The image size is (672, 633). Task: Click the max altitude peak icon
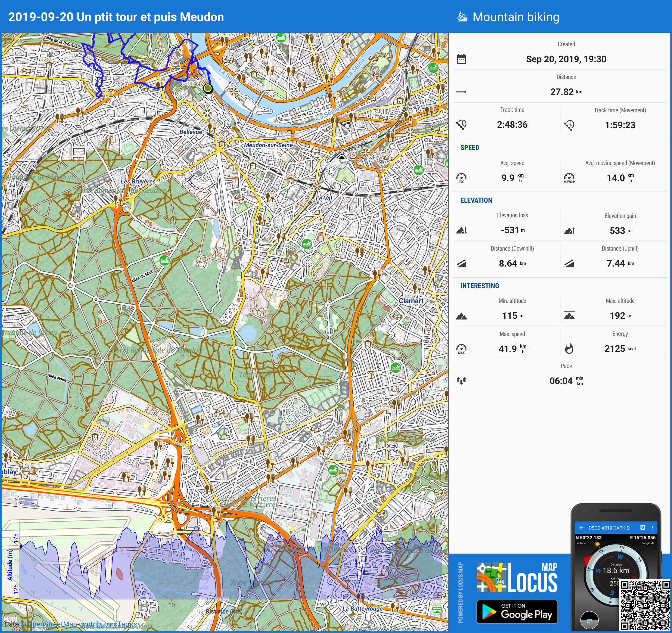click(569, 316)
